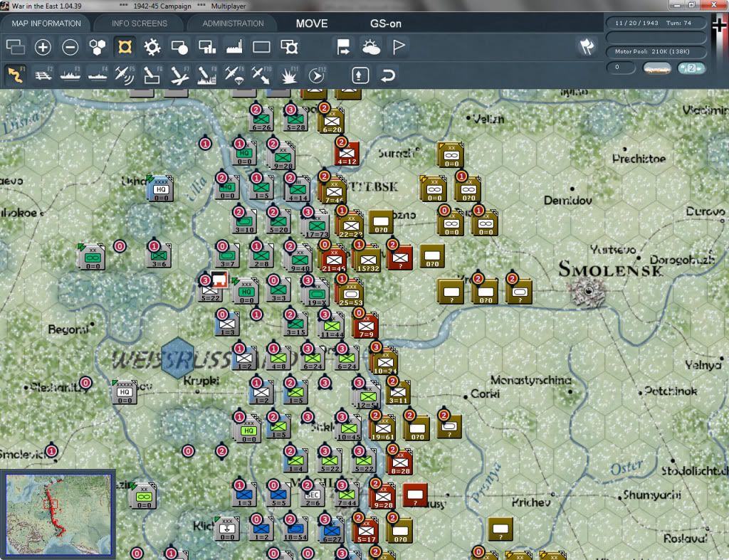Screen dimensions: 729x560
Task: Select the red Soviet counter 4=12
Action: [347, 154]
